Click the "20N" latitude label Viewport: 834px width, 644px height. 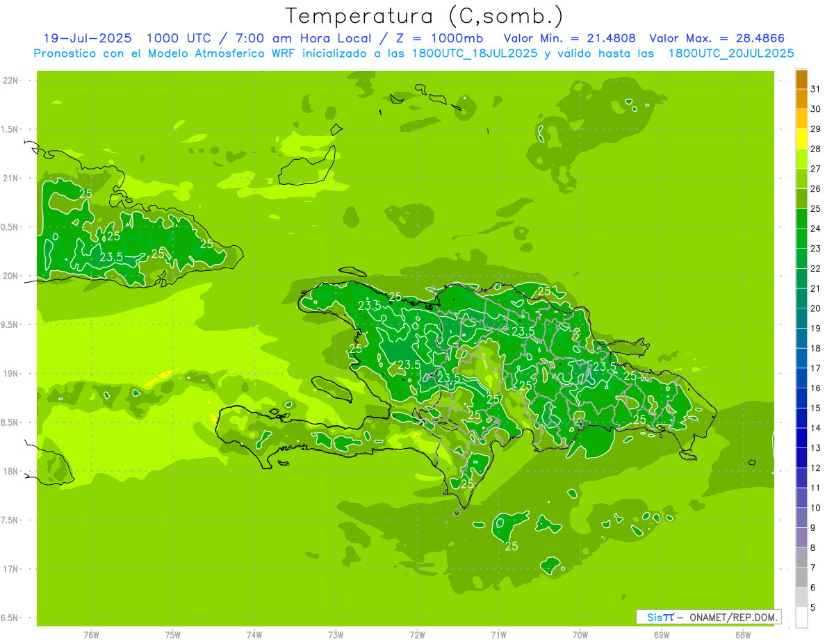pos(12,276)
